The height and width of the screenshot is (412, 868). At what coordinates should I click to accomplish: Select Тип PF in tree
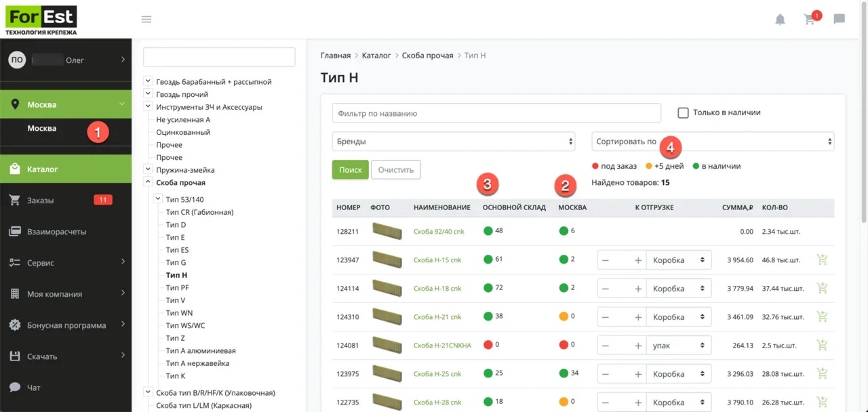point(177,288)
